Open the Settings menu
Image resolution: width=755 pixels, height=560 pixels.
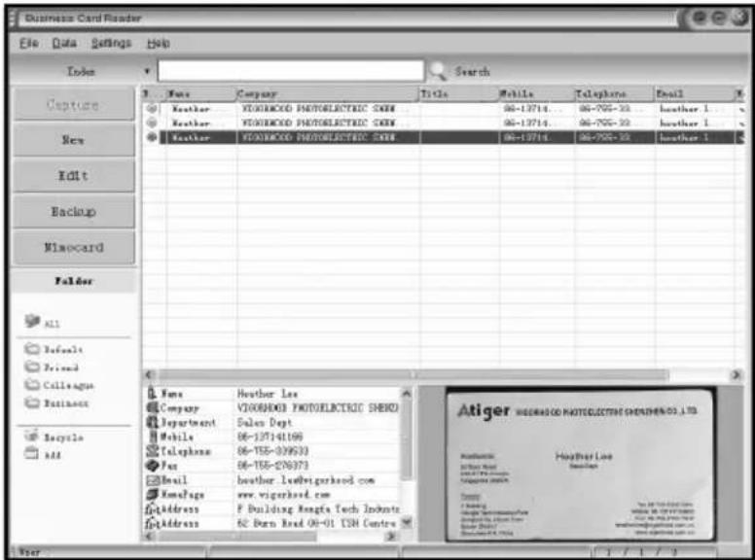(x=111, y=44)
